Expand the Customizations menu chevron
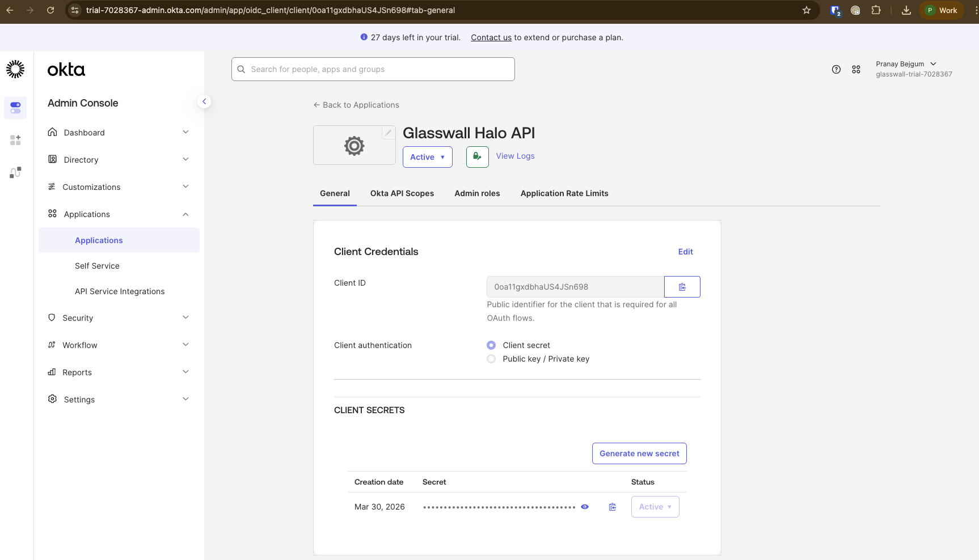The height and width of the screenshot is (560, 979). click(185, 186)
